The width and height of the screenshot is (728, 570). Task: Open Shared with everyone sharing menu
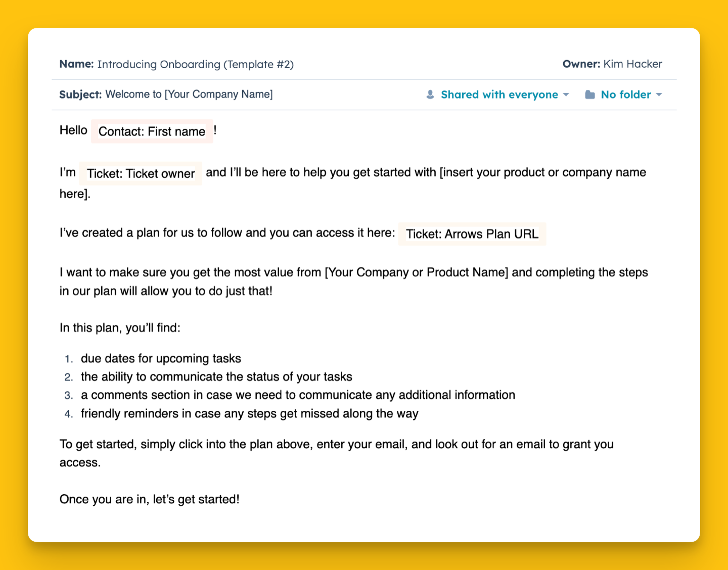pos(499,94)
